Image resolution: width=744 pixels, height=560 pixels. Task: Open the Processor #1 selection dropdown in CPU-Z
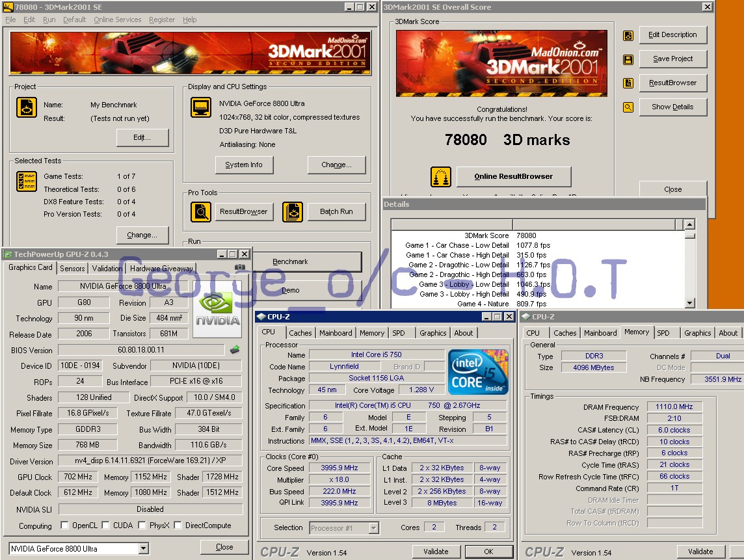(x=374, y=527)
